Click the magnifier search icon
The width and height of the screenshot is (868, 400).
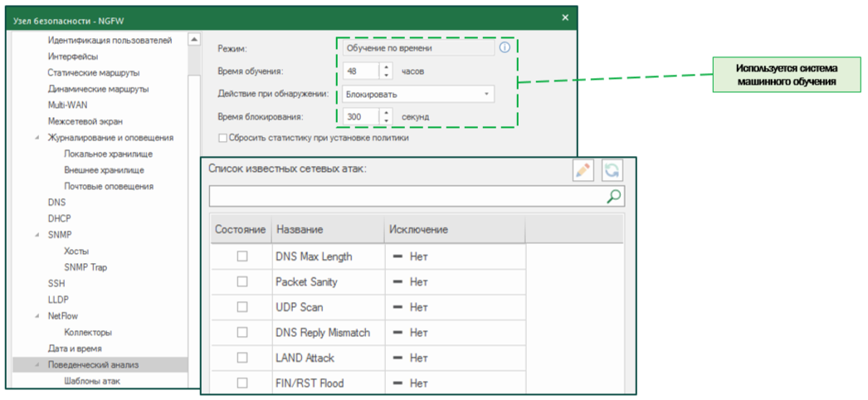[x=614, y=197]
